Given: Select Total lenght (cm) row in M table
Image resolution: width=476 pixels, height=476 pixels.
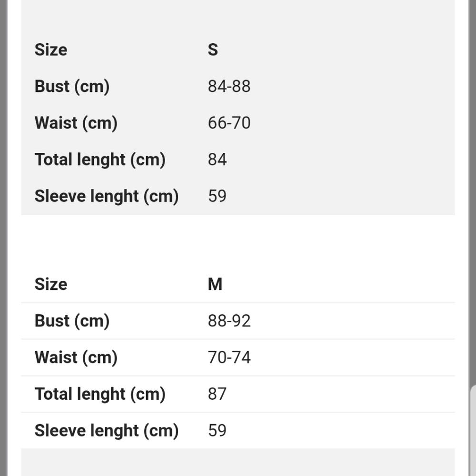Looking at the screenshot, I should click(x=238, y=394).
